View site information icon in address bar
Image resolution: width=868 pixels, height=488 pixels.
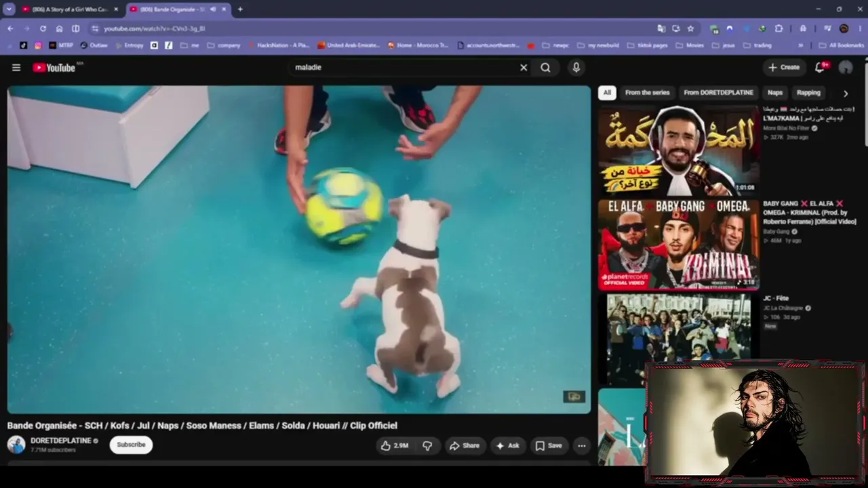(x=95, y=28)
